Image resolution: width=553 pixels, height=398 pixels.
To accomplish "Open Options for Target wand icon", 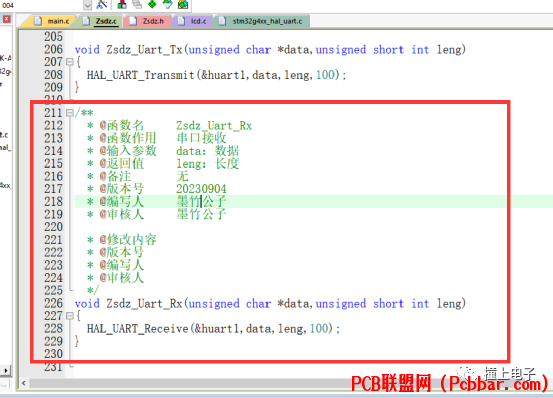I will (x=102, y=5).
